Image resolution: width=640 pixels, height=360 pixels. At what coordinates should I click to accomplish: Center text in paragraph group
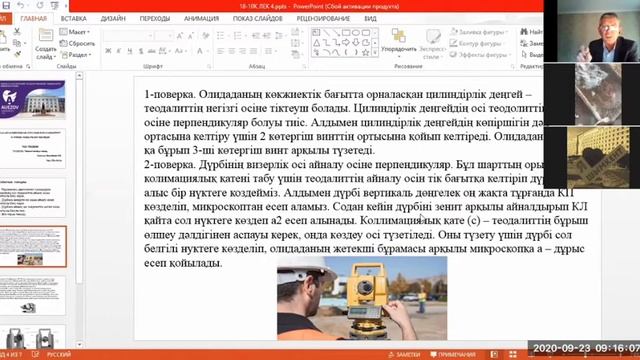pos(232,51)
